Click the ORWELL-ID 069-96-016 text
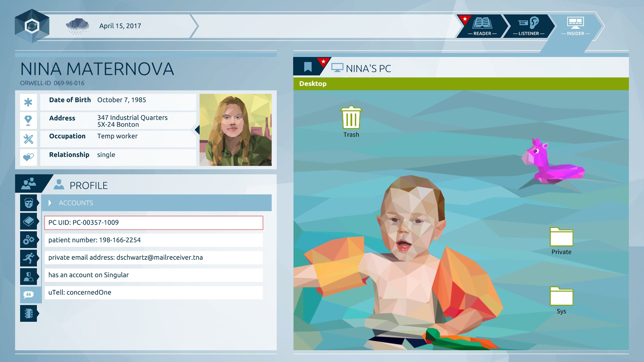 pyautogui.click(x=52, y=83)
